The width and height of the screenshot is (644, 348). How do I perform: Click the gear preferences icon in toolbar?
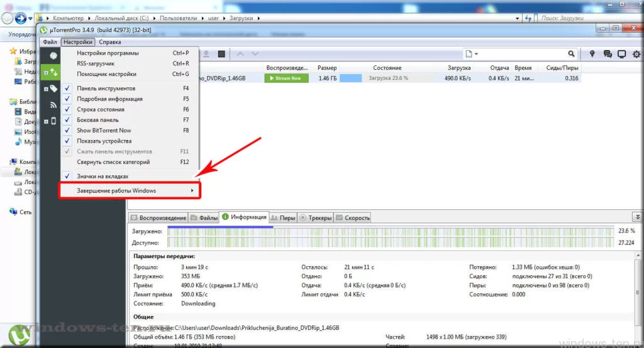pyautogui.click(x=636, y=54)
